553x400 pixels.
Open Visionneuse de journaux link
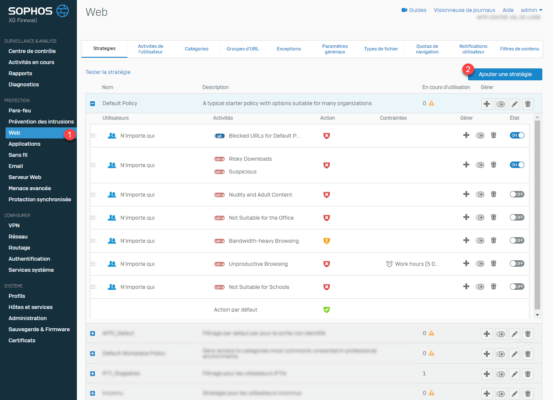[x=464, y=10]
